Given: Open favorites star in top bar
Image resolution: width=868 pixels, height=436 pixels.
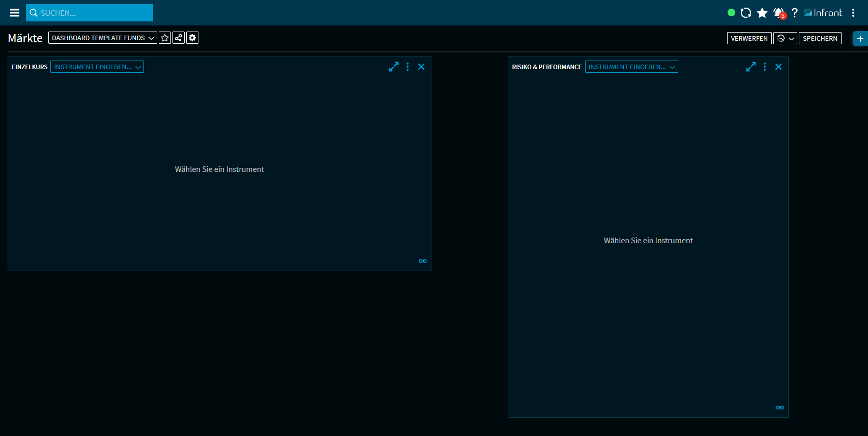Looking at the screenshot, I should click(762, 13).
